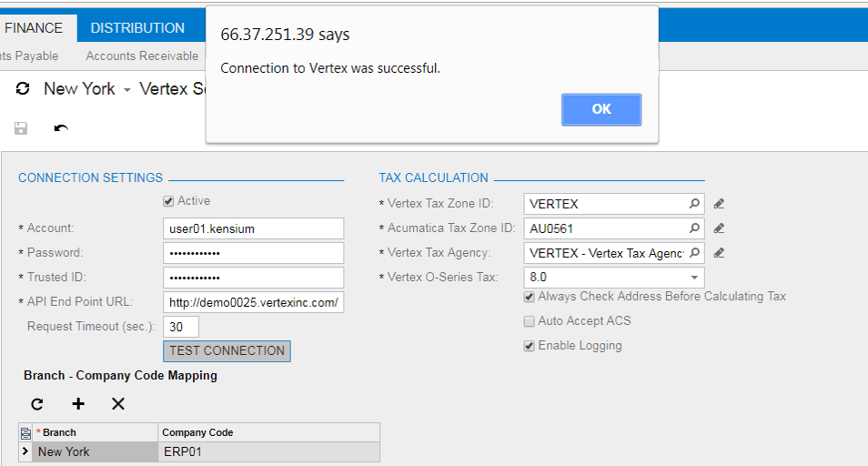Refresh the Branch mapping grid
This screenshot has width=868, height=466.
tap(37, 404)
